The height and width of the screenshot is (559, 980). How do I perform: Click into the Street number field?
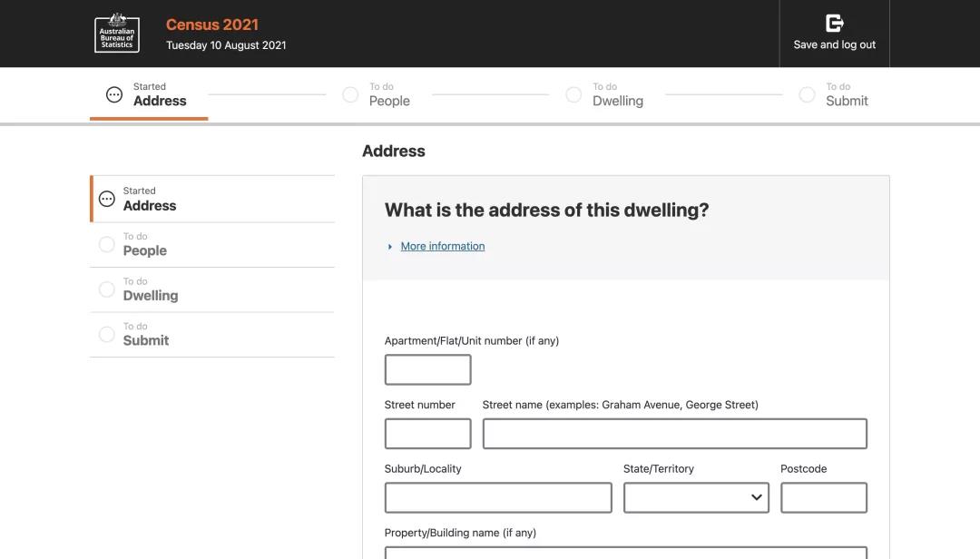(427, 434)
